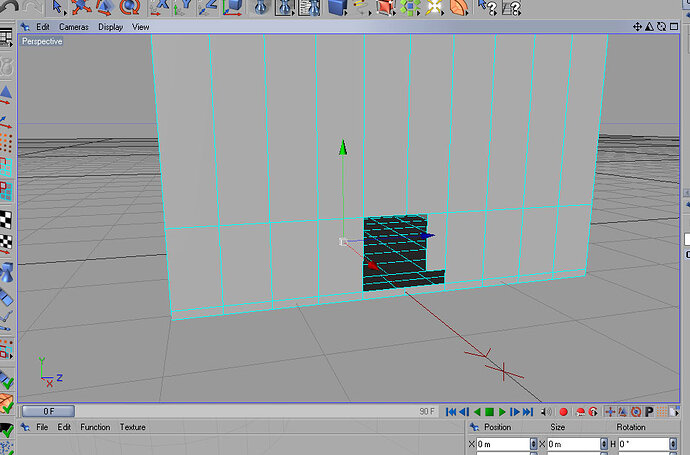Switch to Points mode
Viewport: 690px width, 455px height.
(6, 143)
